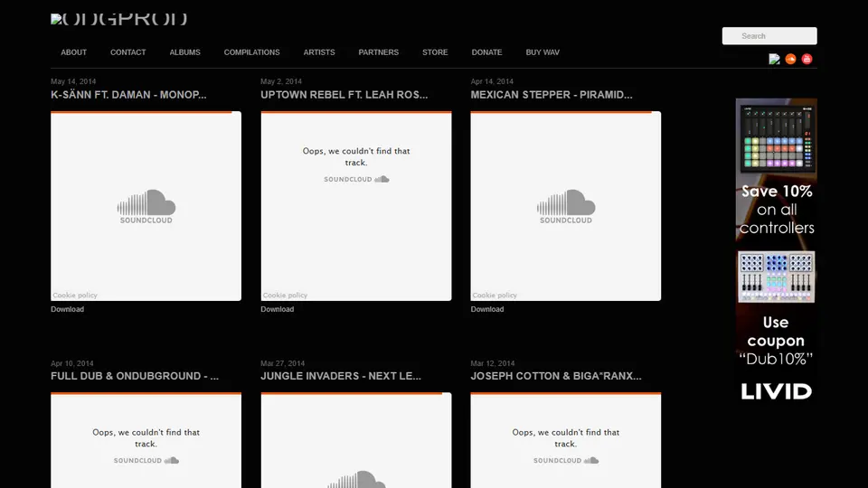Click the date 'May 2, 2014'

click(281, 81)
